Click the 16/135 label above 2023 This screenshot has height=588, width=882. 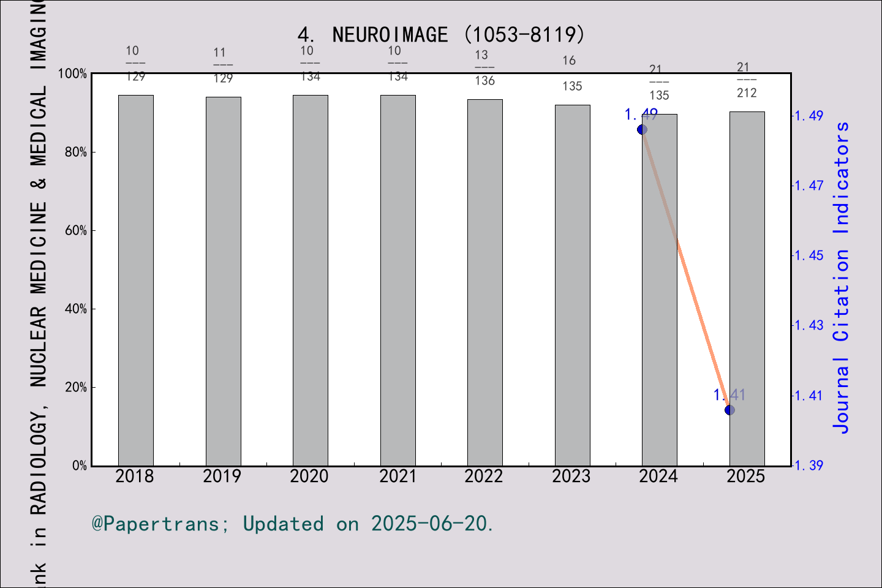click(570, 73)
